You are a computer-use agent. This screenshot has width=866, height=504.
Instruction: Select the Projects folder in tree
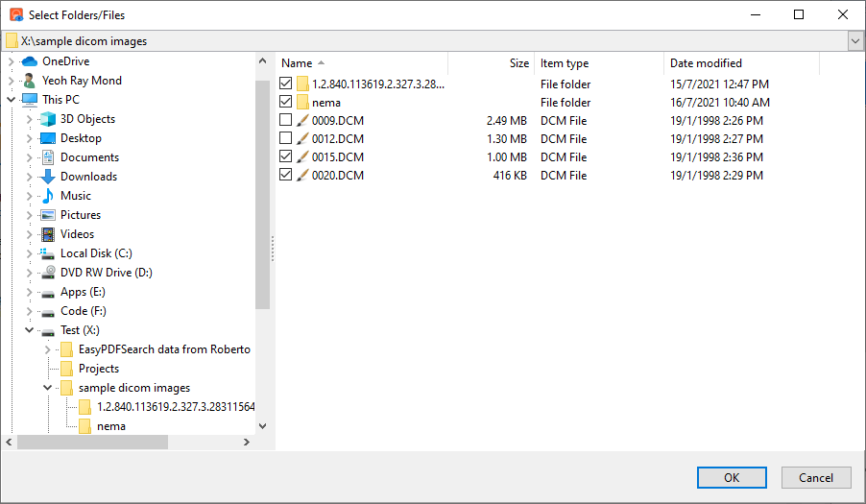pos(99,369)
